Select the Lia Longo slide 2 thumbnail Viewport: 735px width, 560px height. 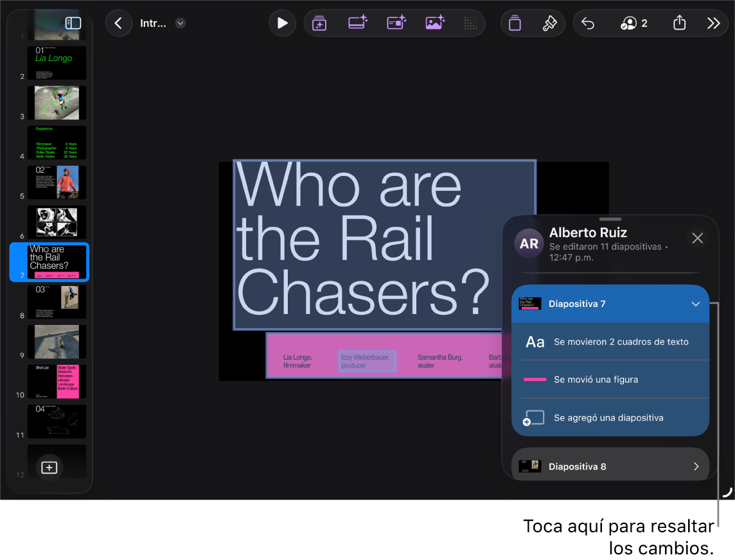tap(57, 63)
